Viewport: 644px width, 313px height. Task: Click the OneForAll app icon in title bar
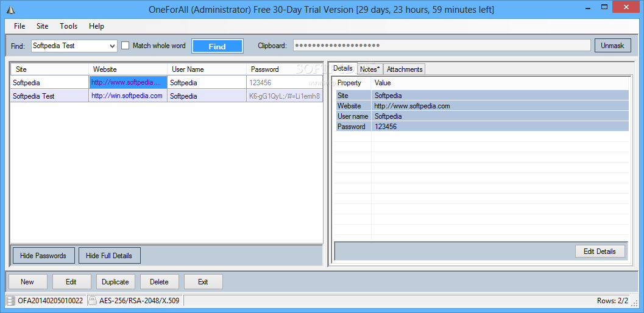(11, 10)
